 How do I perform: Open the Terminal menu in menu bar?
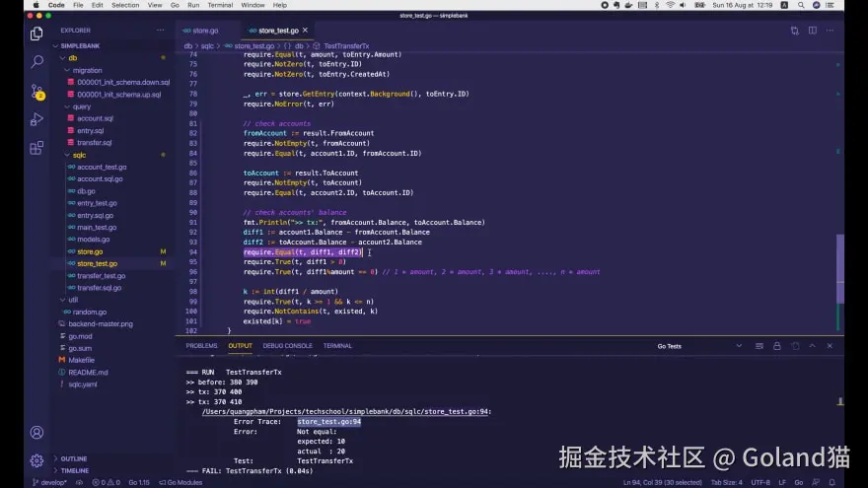[x=220, y=5]
